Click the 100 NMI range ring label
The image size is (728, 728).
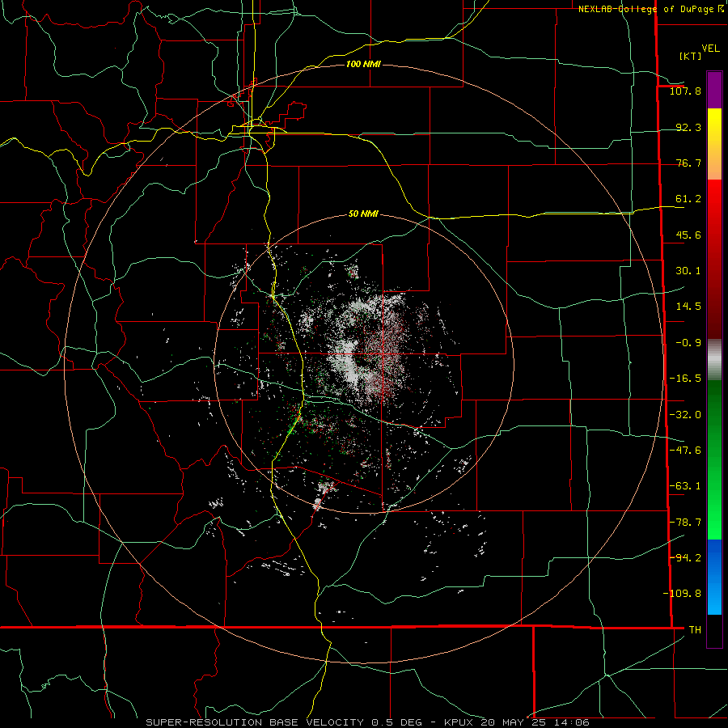(363, 64)
